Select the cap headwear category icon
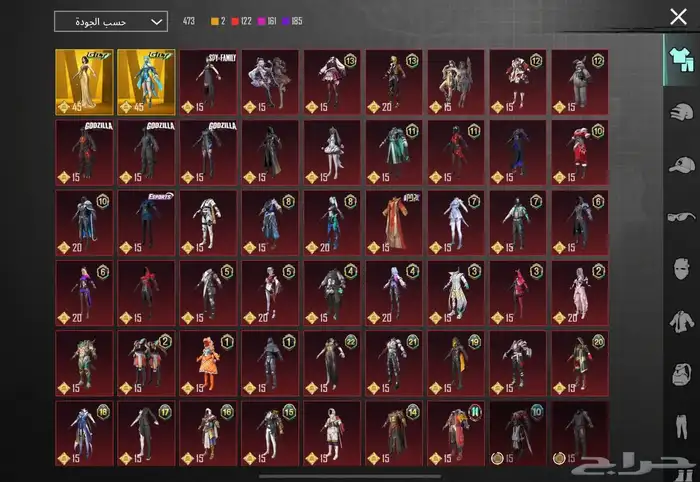 [681, 164]
